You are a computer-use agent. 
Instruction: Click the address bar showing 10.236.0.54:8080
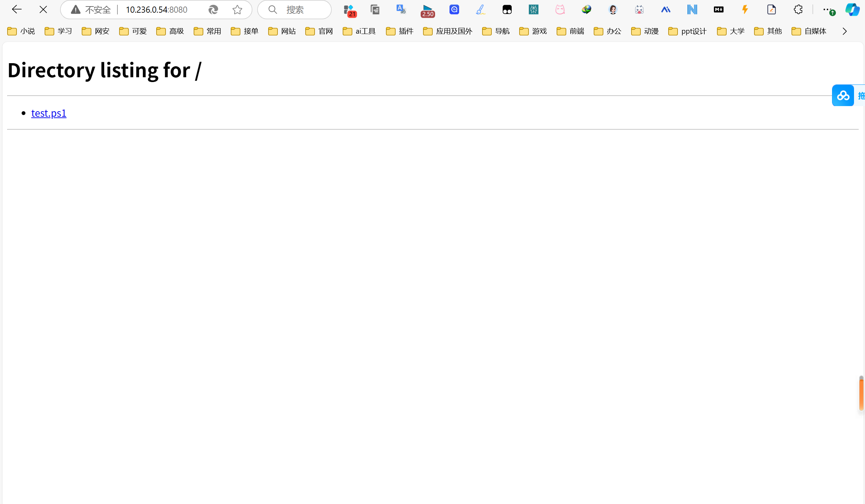157,10
